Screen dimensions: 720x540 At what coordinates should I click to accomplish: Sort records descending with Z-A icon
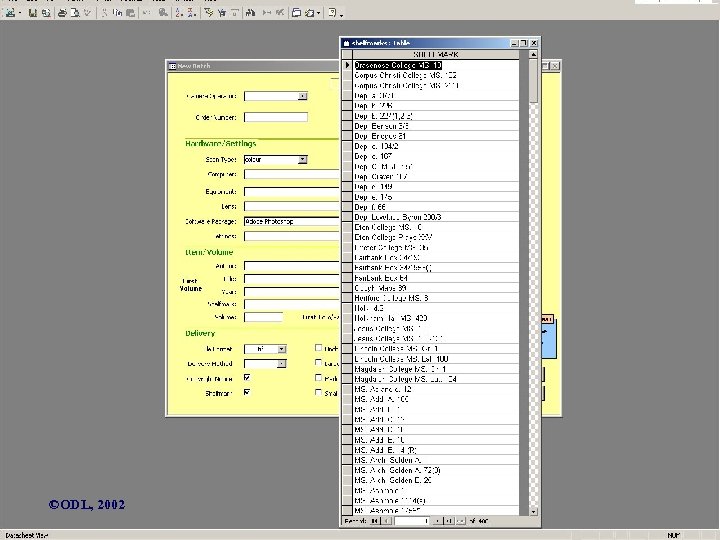click(192, 13)
